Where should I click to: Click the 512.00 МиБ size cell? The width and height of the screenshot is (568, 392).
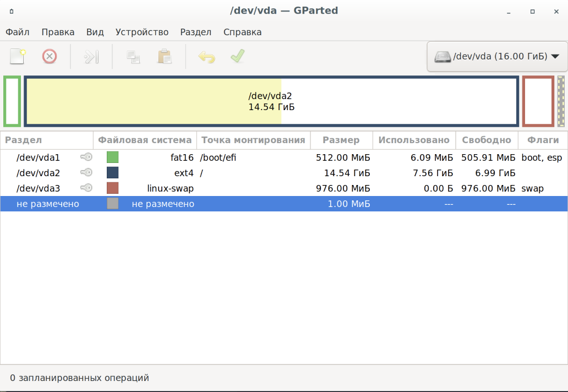(x=343, y=157)
